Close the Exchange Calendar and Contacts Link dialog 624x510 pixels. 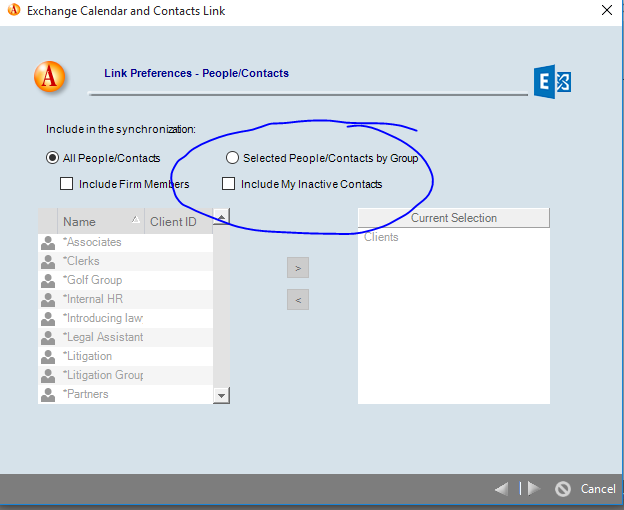[x=607, y=10]
